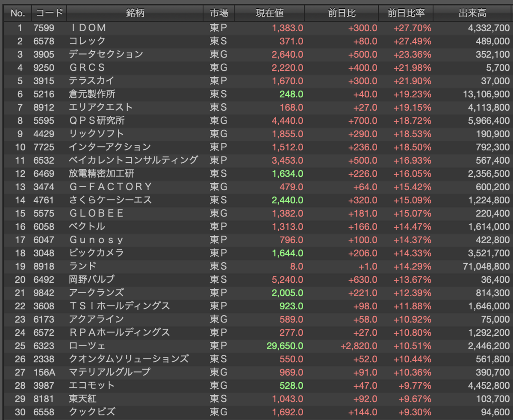Select クオンタムソリューションズ stock name

point(129,359)
